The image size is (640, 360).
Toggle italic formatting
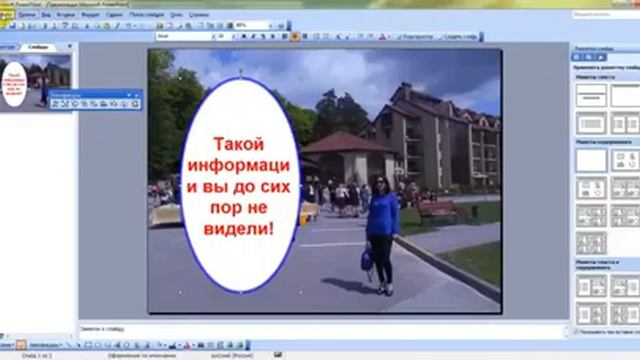point(253,36)
